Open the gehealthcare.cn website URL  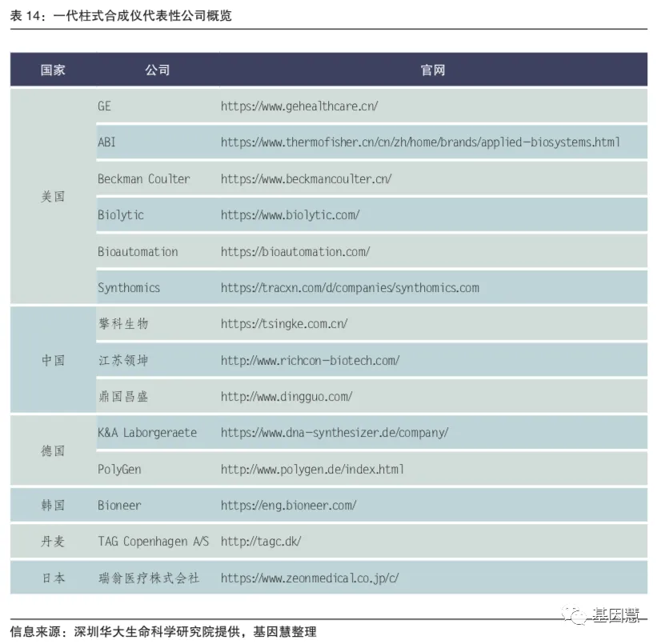tap(299, 106)
